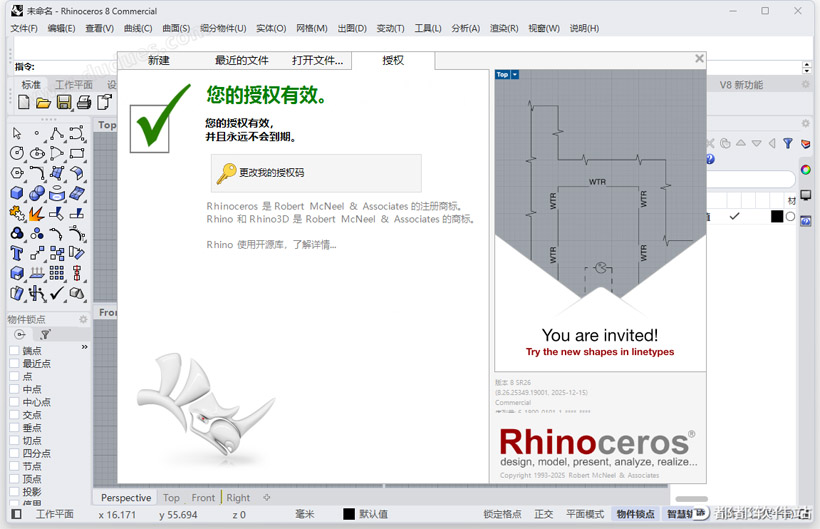Select the Polygon tool

[x=17, y=173]
